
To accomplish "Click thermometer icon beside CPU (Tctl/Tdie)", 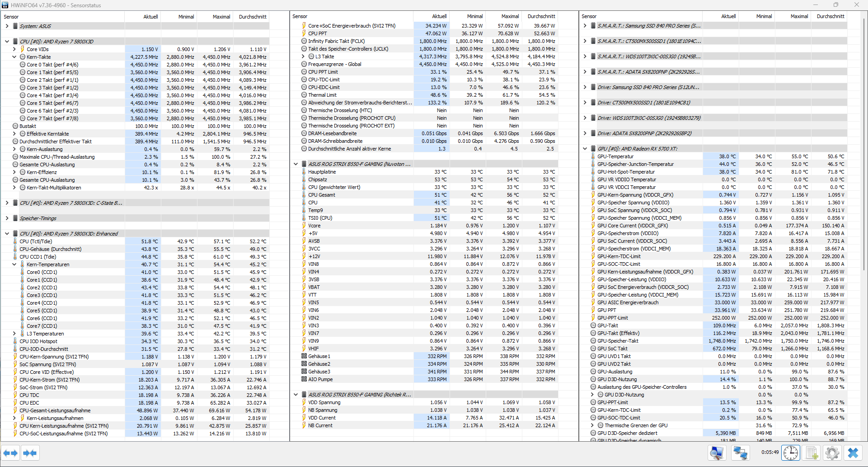I will point(15,241).
